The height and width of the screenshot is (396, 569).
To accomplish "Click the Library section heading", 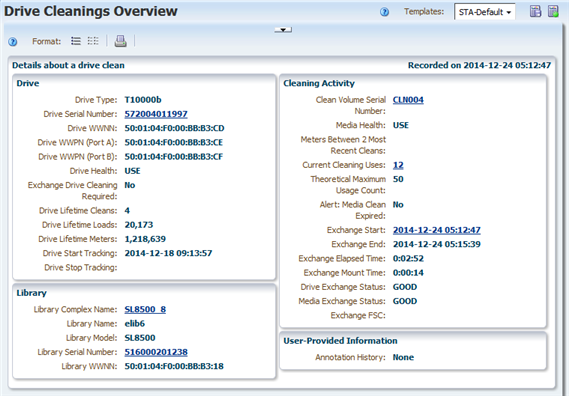I will 32,293.
